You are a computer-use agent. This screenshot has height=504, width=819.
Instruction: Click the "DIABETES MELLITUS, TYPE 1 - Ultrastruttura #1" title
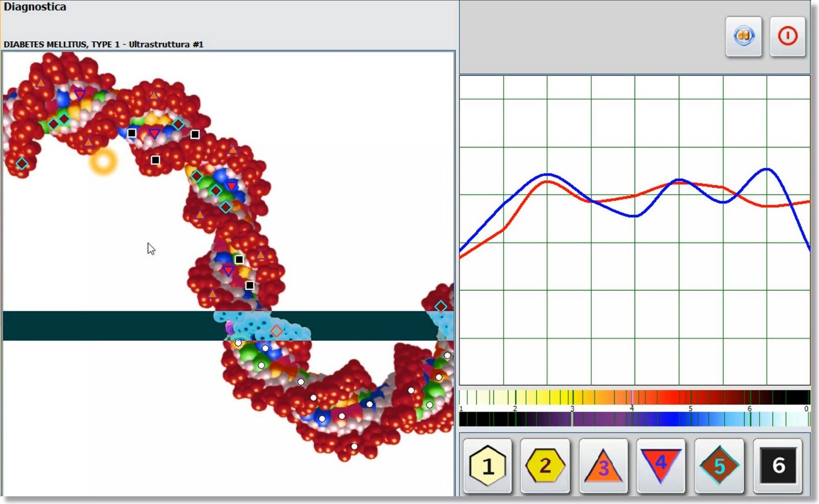(x=103, y=45)
